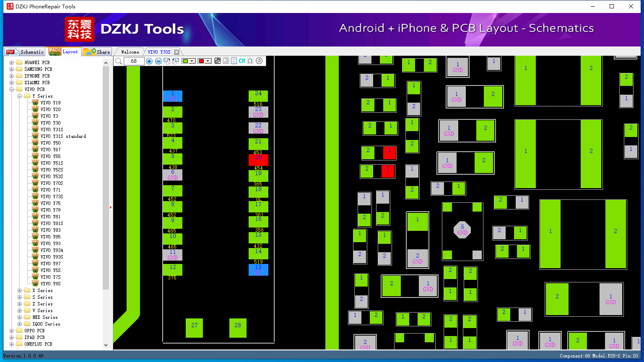
Task: Expand the S Series folder
Action: point(20,297)
